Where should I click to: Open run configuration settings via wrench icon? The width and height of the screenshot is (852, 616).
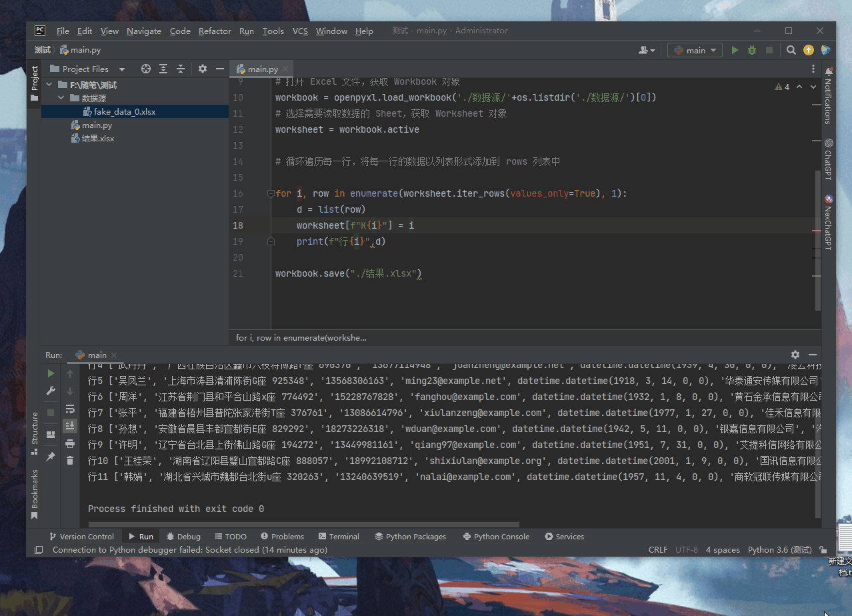tap(51, 390)
